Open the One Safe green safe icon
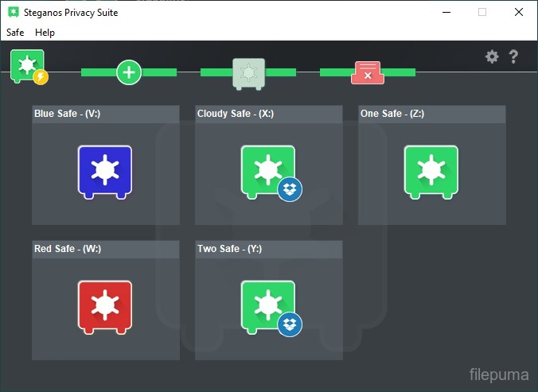The height and width of the screenshot is (392, 538). pos(431,170)
